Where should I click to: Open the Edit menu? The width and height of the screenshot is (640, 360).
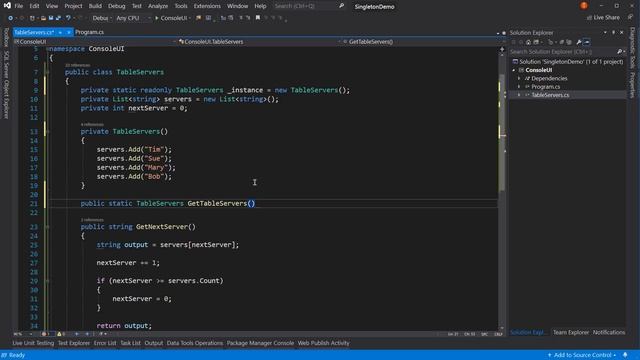coord(34,6)
